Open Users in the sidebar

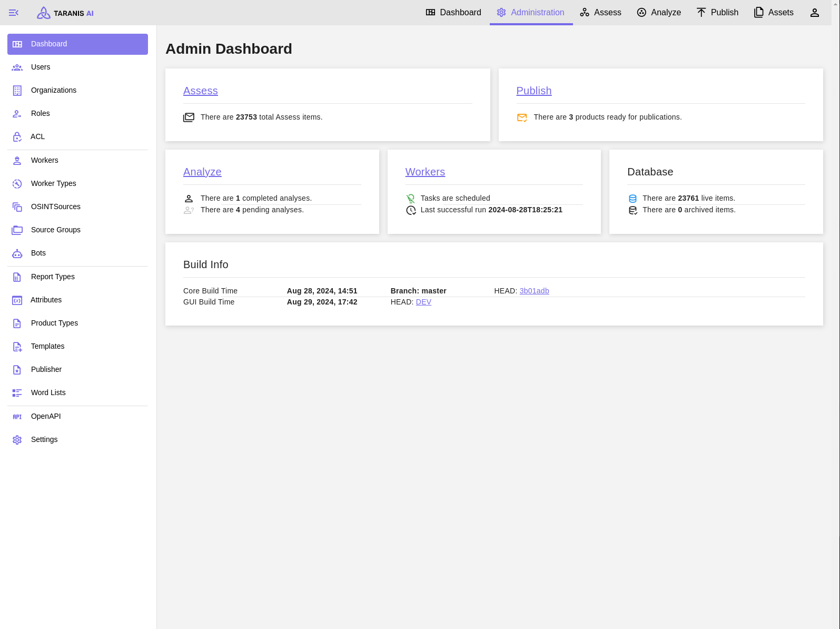click(x=77, y=67)
